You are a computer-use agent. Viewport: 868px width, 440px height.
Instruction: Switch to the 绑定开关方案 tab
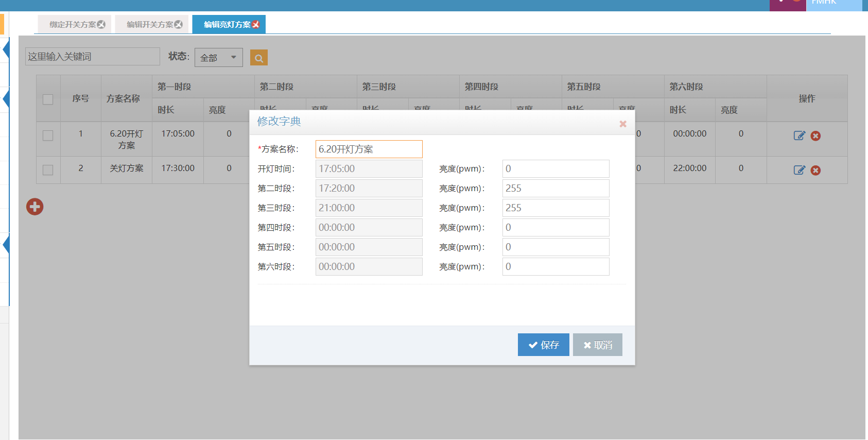[73, 25]
